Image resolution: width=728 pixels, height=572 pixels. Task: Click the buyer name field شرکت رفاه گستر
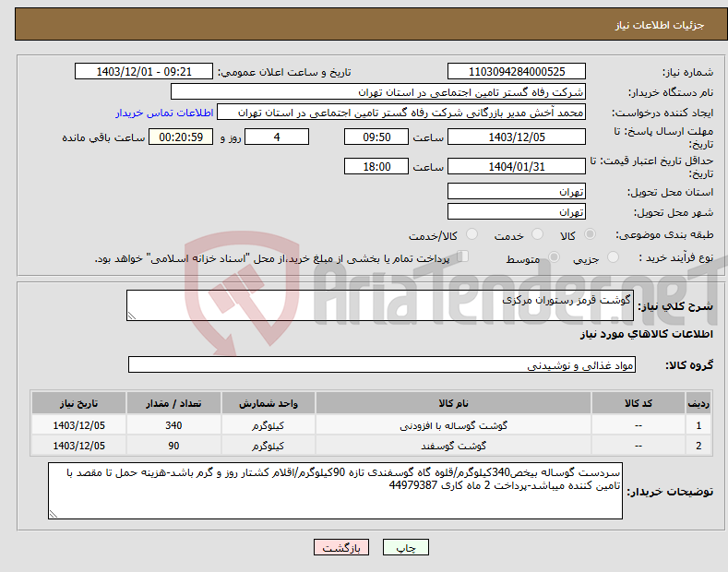pyautogui.click(x=378, y=92)
